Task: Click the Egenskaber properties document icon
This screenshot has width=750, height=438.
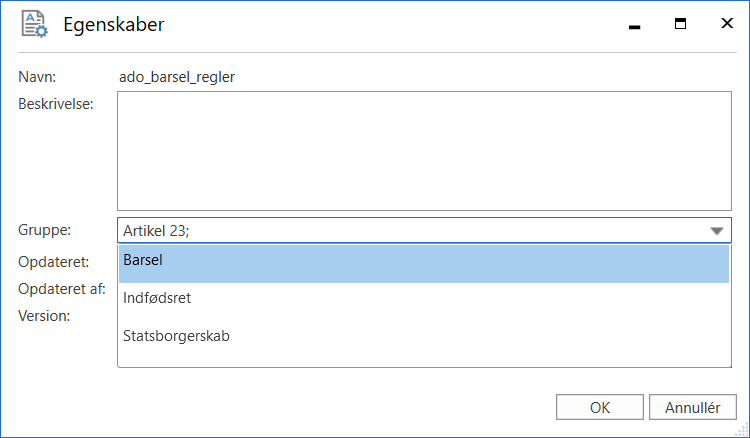Action: click(x=34, y=25)
